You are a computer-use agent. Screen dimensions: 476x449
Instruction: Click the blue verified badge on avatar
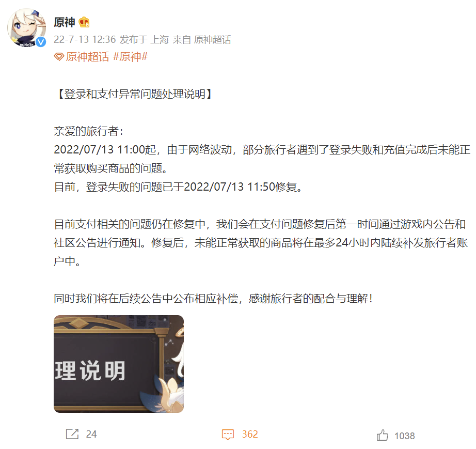point(41,42)
